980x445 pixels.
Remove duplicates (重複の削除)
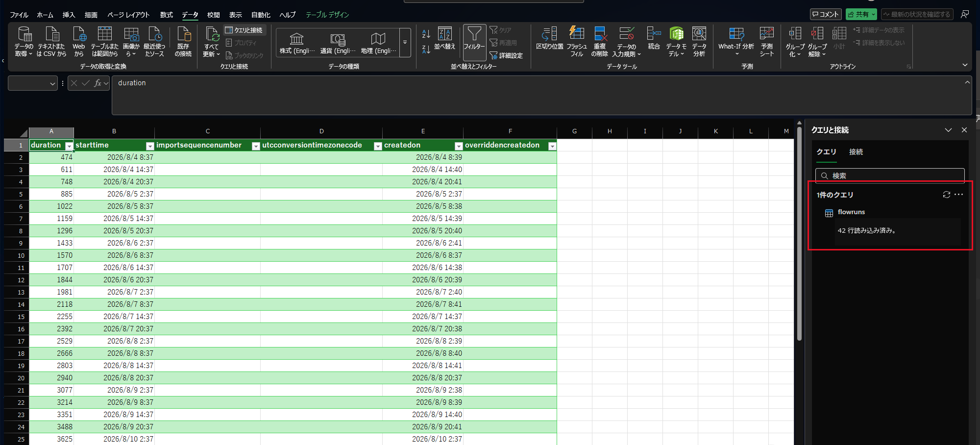click(600, 42)
